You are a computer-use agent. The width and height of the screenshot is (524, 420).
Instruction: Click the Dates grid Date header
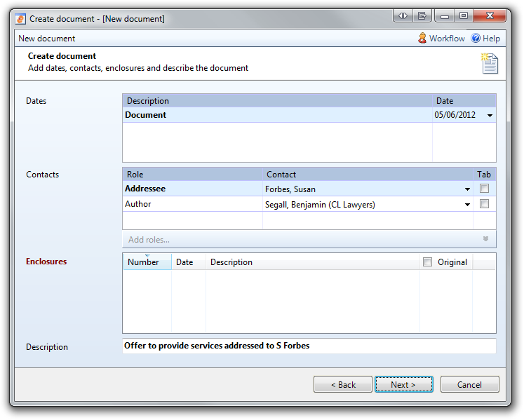pyautogui.click(x=464, y=100)
